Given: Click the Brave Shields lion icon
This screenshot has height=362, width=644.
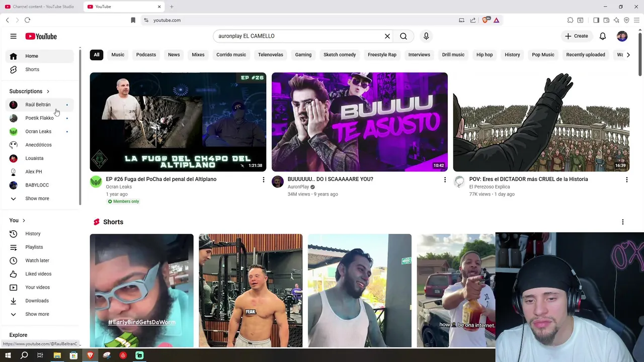Looking at the screenshot, I should pos(486,20).
